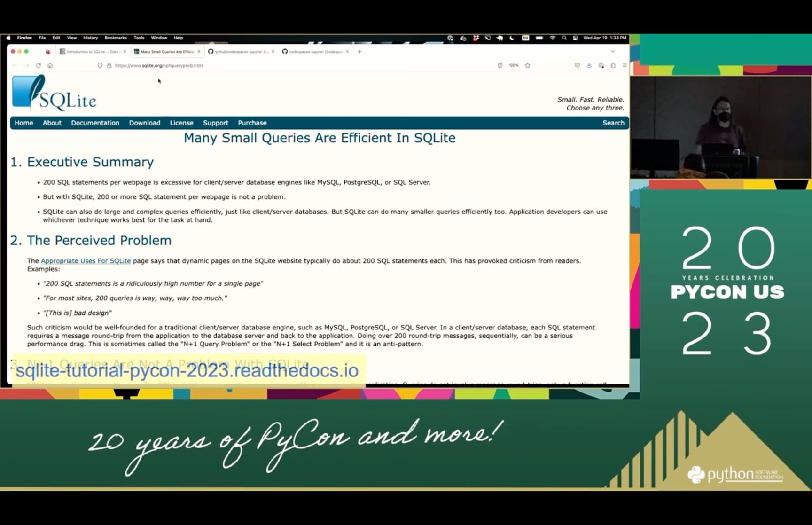812x525 pixels.
Task: Open the Bookmarks menu in the menu bar
Action: 116,38
